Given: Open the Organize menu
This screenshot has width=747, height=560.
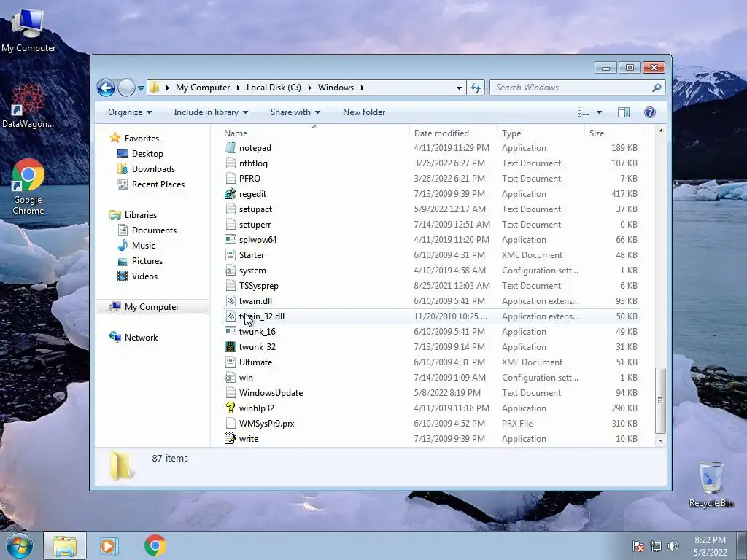Looking at the screenshot, I should pyautogui.click(x=130, y=112).
